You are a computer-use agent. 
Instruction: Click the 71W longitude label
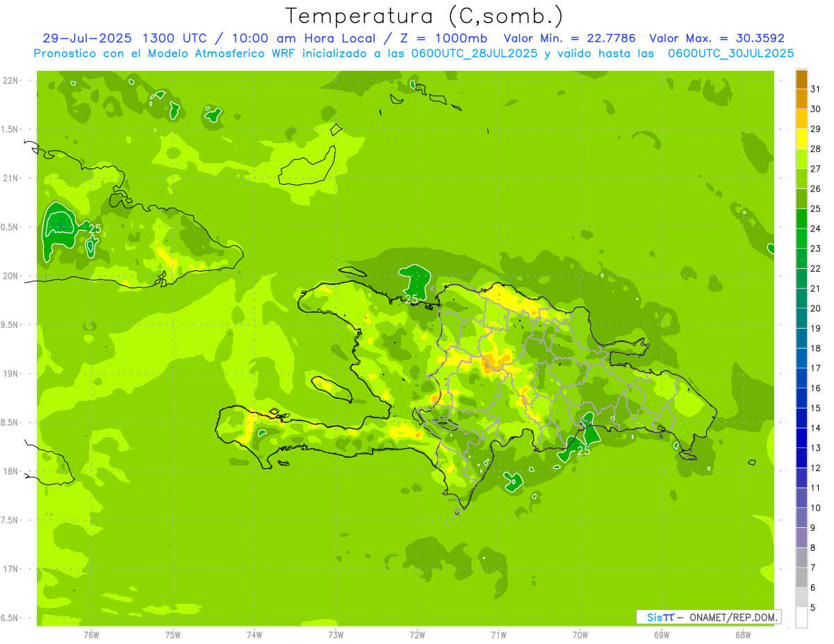click(x=498, y=634)
